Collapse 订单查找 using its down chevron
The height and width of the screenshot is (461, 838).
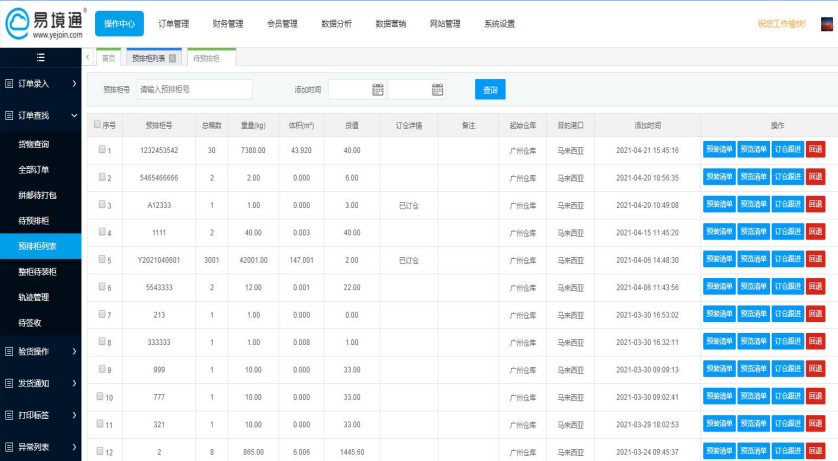(74, 115)
